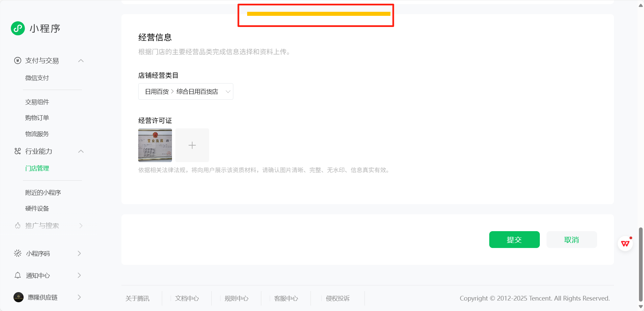Click the scrollbar up arrow
Screen dimensions: 644x311
click(x=641, y=5)
